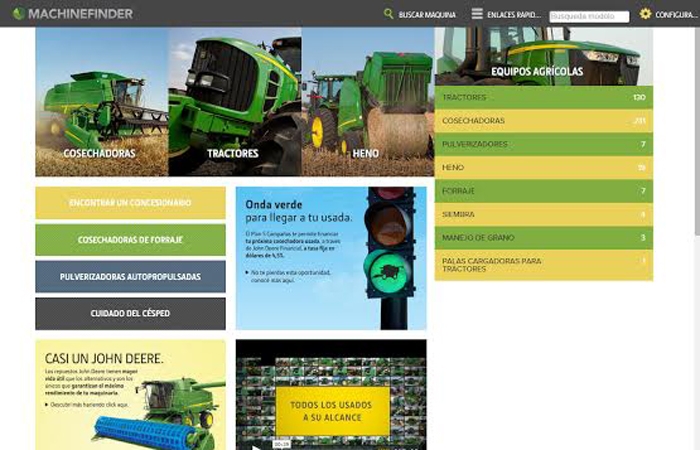Screen dimensions: 700x450
Task: Select Heno row in equipment list
Action: (x=544, y=167)
